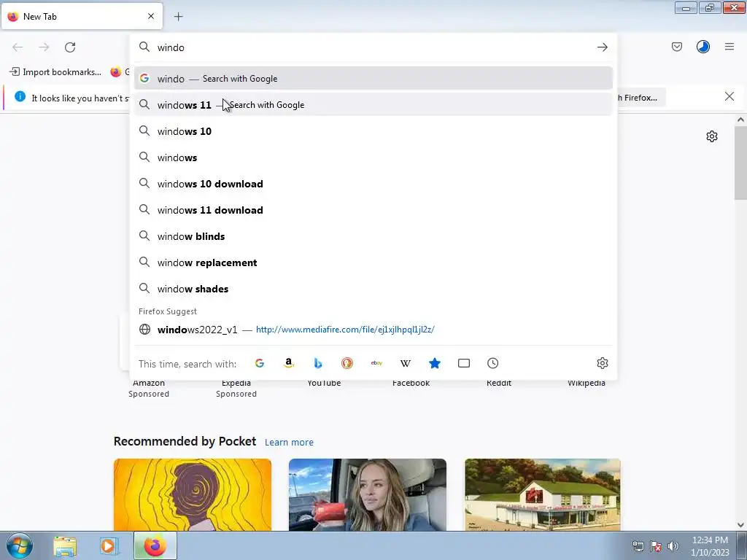Click the volume speaker tray icon
The height and width of the screenshot is (560, 747).
click(x=673, y=546)
